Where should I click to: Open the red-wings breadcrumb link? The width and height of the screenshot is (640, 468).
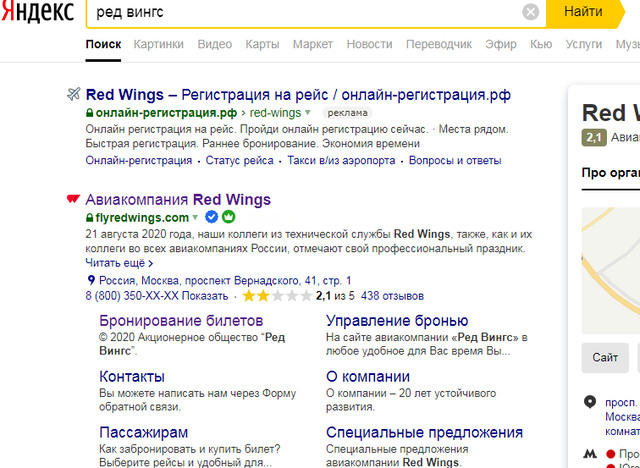coord(275,113)
